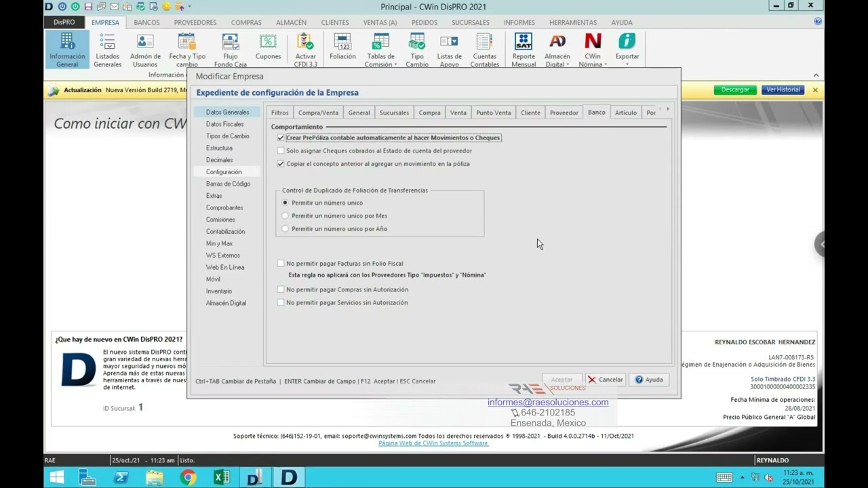Switch to the PROVEEDORES ribbon tab

coord(195,22)
